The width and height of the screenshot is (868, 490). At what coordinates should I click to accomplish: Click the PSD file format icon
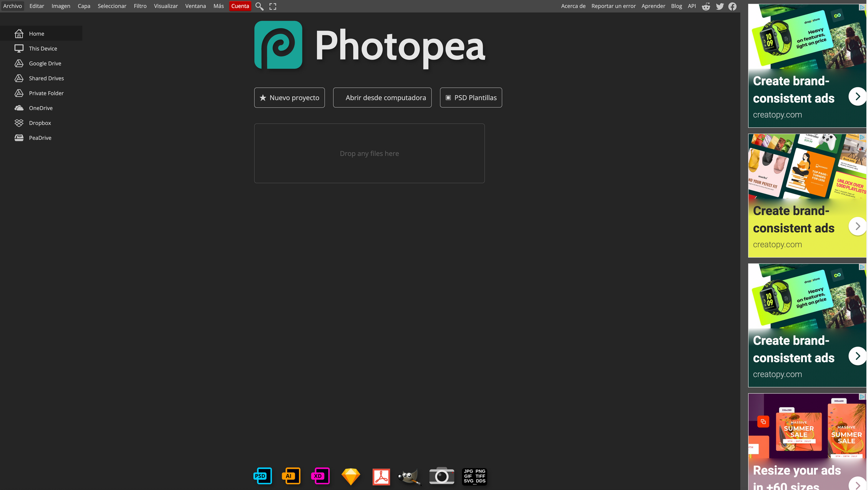(x=263, y=476)
